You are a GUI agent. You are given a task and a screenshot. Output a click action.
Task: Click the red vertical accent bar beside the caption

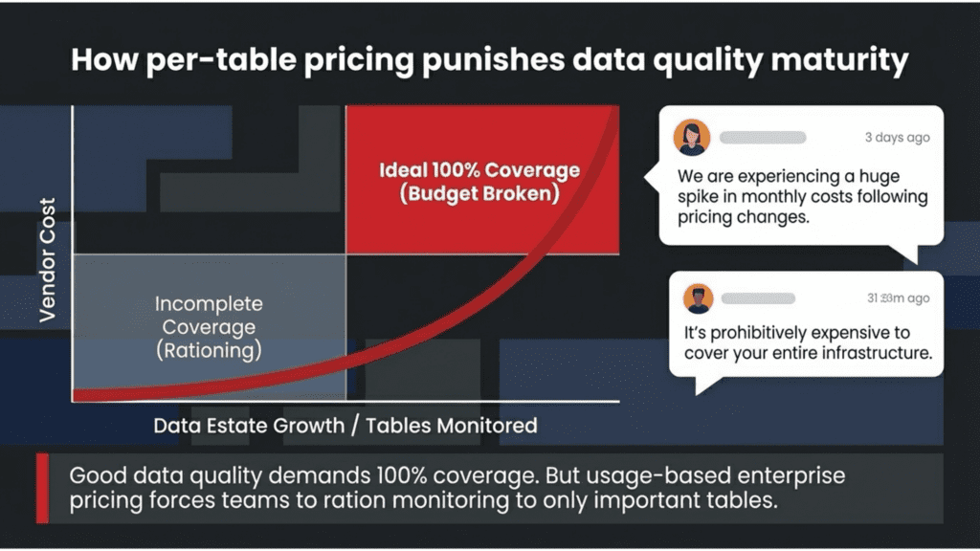coord(42,489)
